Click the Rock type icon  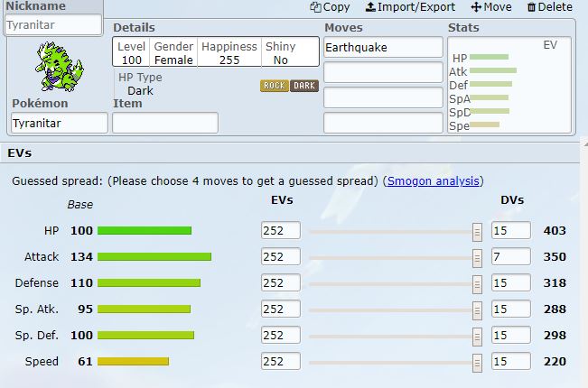(275, 87)
